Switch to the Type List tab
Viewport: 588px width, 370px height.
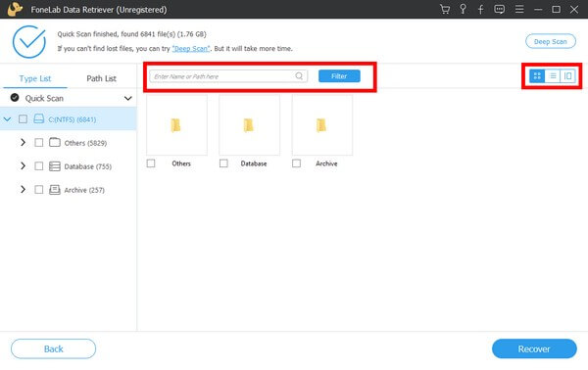point(35,78)
